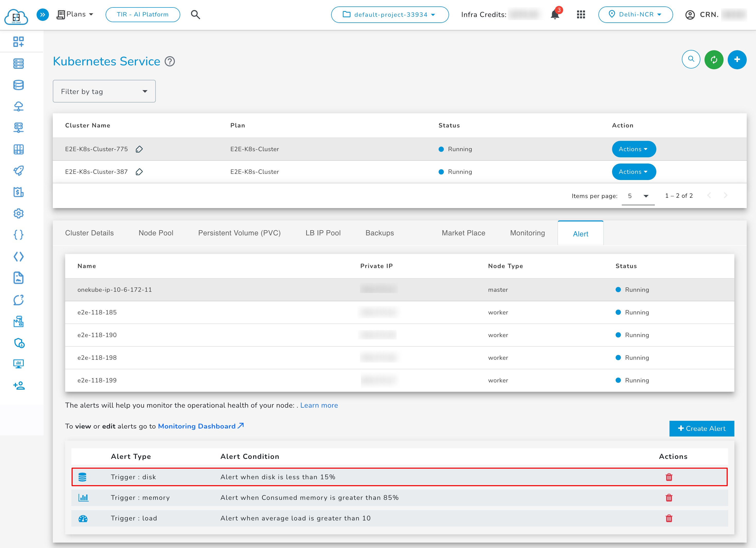Open TIR - AI Platform button
756x548 pixels.
click(143, 15)
